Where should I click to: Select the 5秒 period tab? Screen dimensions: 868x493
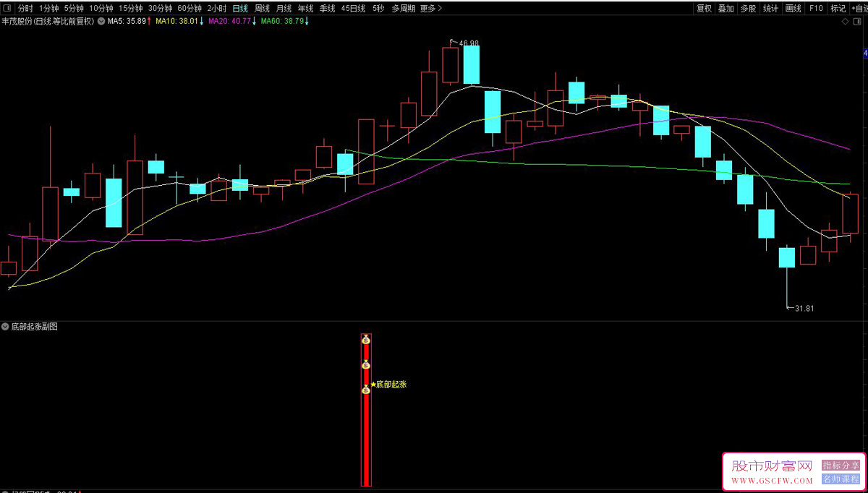click(378, 9)
